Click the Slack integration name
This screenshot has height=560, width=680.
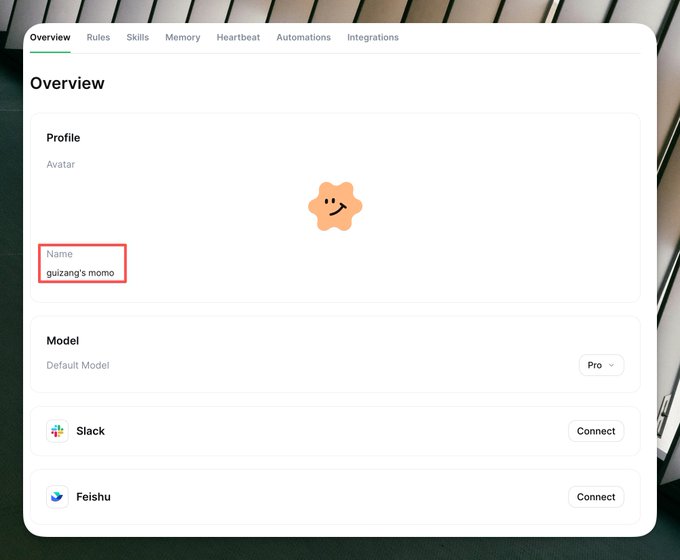click(90, 431)
